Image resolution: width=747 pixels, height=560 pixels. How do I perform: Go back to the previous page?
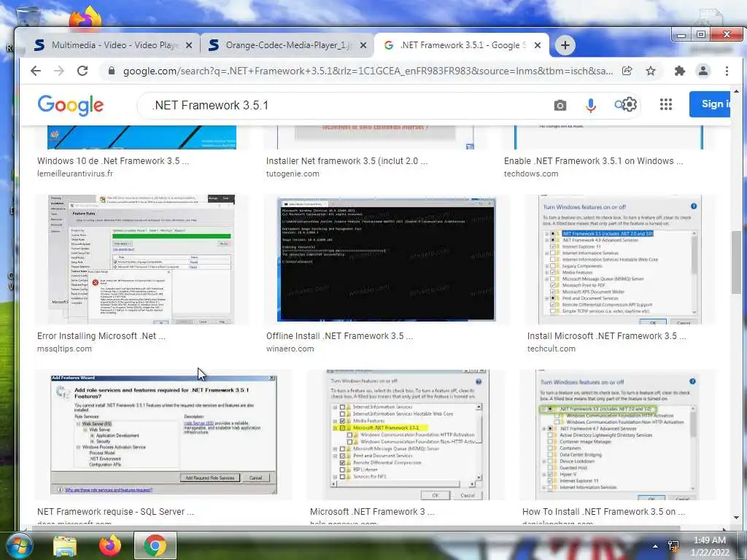point(36,71)
